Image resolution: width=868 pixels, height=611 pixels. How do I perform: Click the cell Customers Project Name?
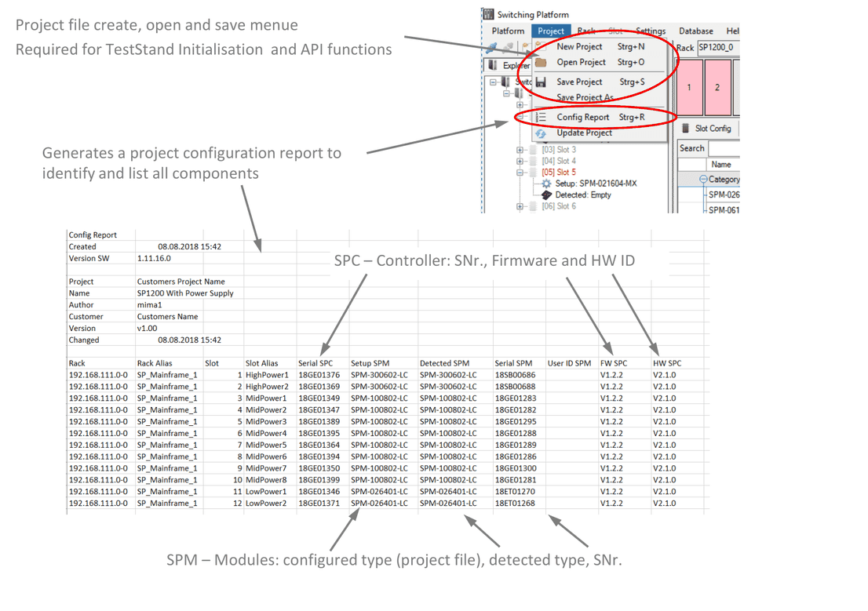181,281
